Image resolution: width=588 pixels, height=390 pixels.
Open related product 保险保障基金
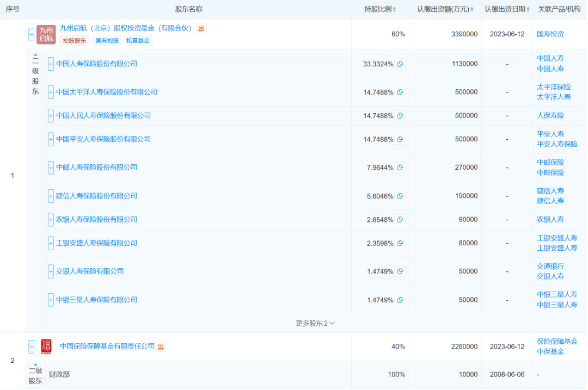(557, 342)
